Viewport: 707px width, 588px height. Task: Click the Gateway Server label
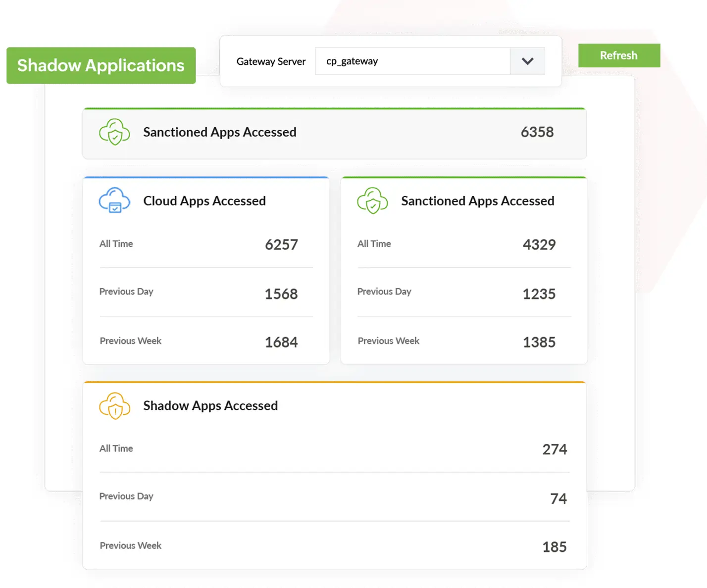[271, 61]
